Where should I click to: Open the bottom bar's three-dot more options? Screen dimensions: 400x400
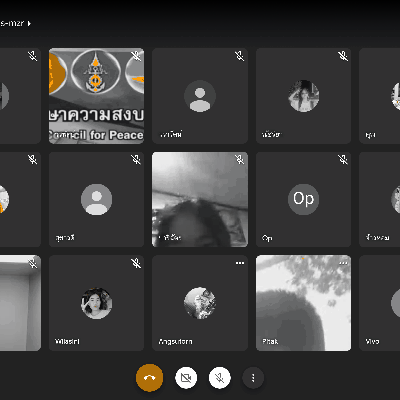(253, 378)
